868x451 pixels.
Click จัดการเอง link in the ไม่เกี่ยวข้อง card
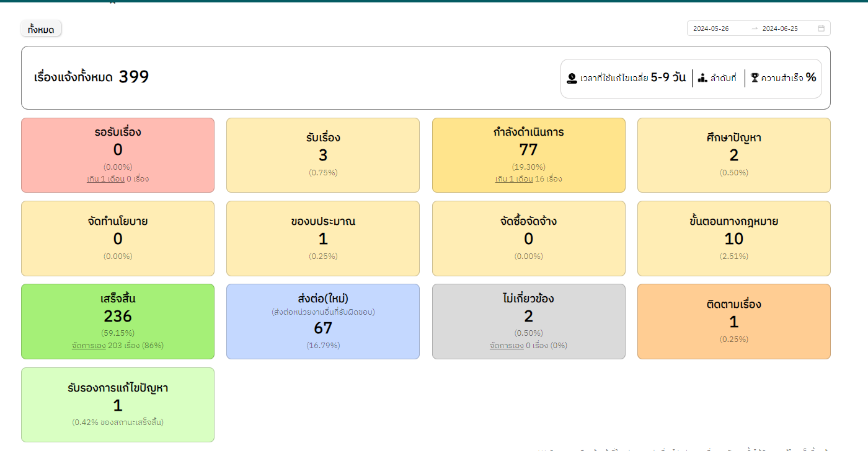[x=507, y=346]
